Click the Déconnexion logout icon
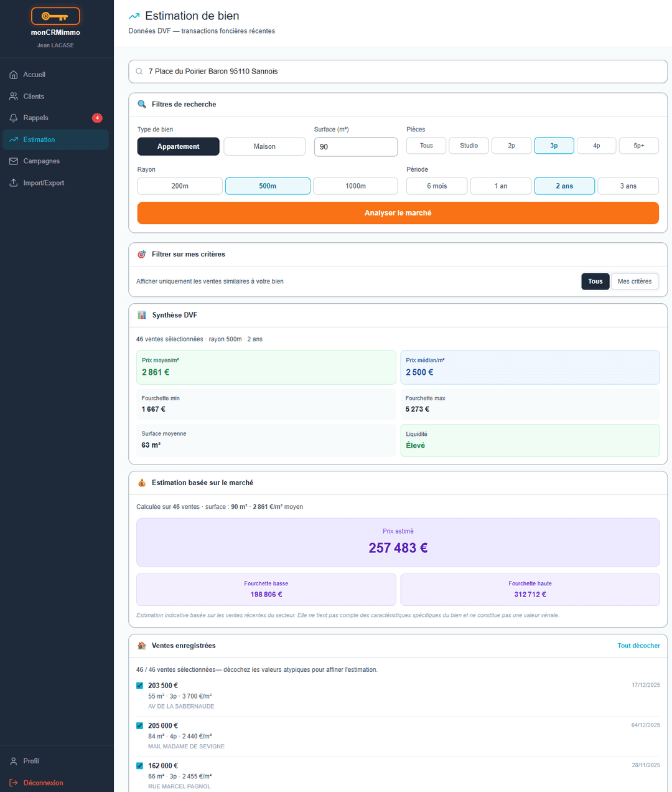Viewport: 672px width, 792px height. 14,783
